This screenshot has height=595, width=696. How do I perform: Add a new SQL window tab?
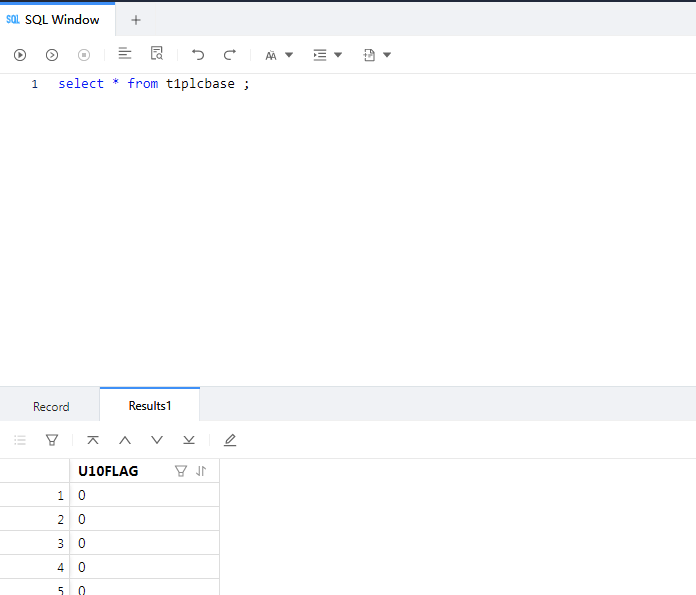tap(136, 20)
